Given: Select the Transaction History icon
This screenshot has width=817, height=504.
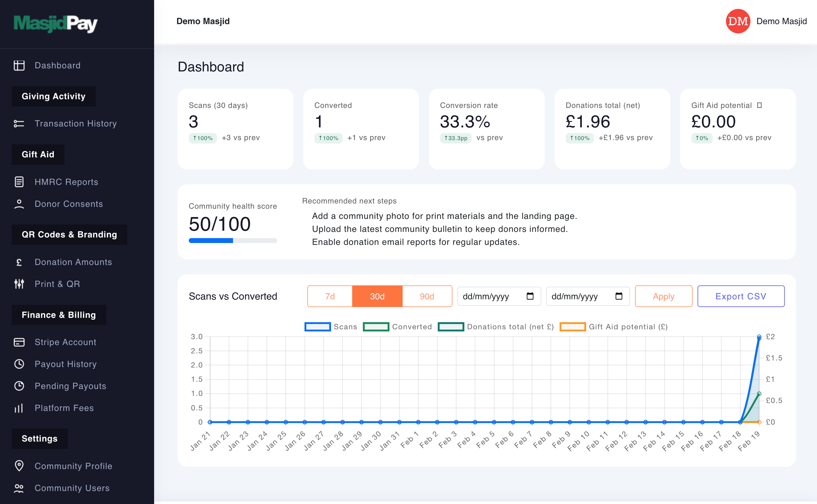Looking at the screenshot, I should tap(19, 123).
